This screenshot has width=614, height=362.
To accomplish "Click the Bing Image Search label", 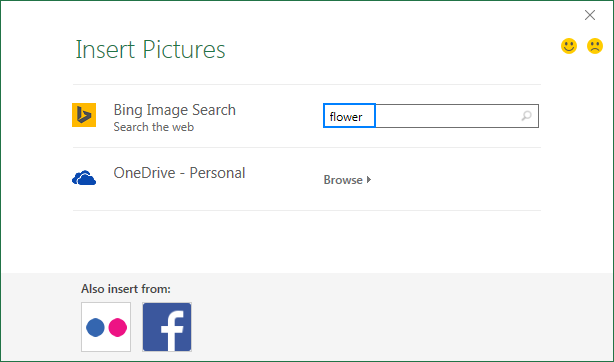I will click(x=175, y=110).
